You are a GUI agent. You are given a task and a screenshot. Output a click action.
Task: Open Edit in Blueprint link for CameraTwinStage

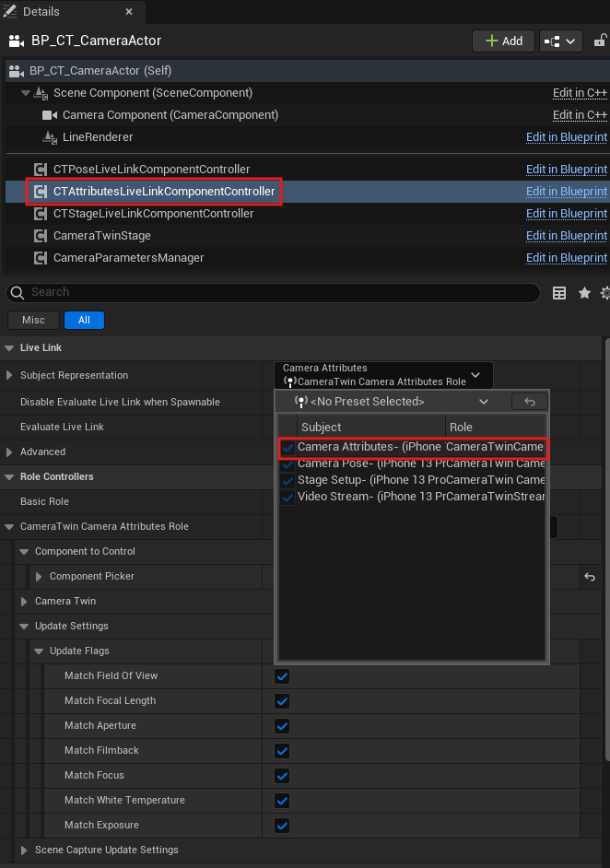(566, 236)
